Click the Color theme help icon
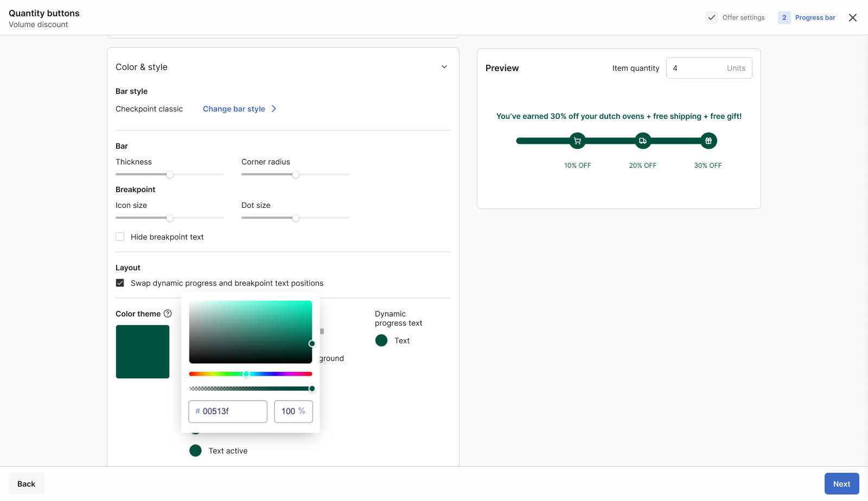This screenshot has height=501, width=868. 168,314
